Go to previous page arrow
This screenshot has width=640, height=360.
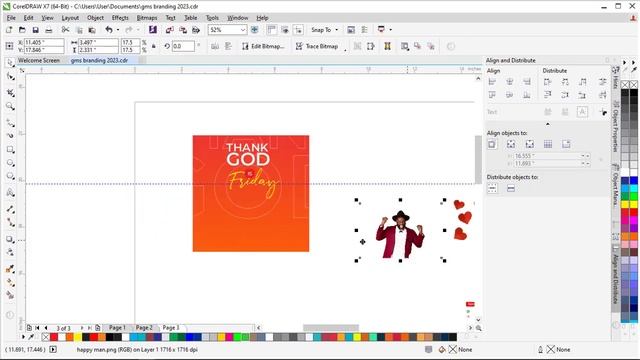tap(46, 328)
